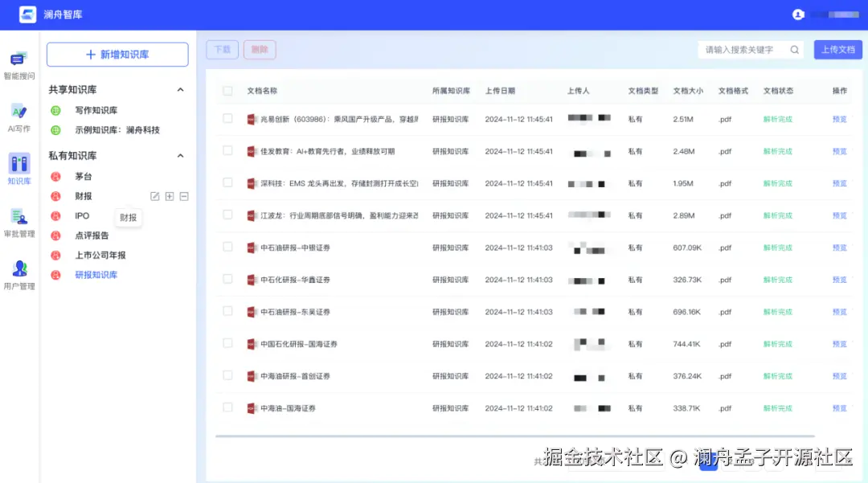Click PDF icon of 佳发教育 document

tap(252, 151)
